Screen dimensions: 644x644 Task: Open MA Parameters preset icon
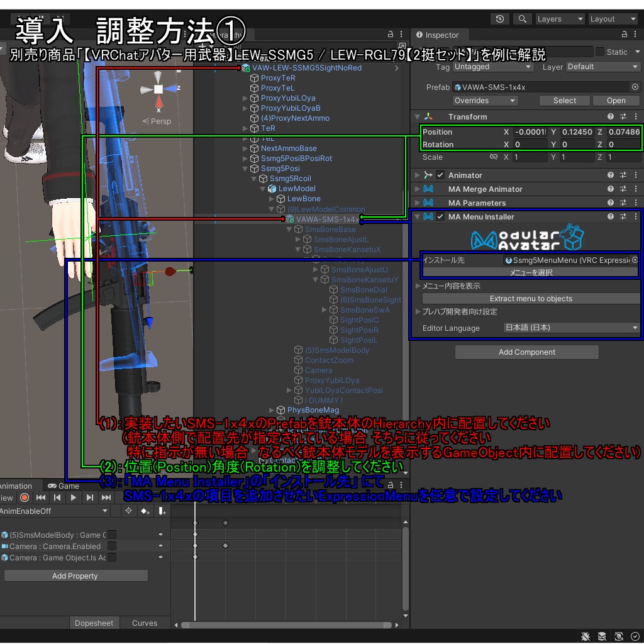(623, 203)
